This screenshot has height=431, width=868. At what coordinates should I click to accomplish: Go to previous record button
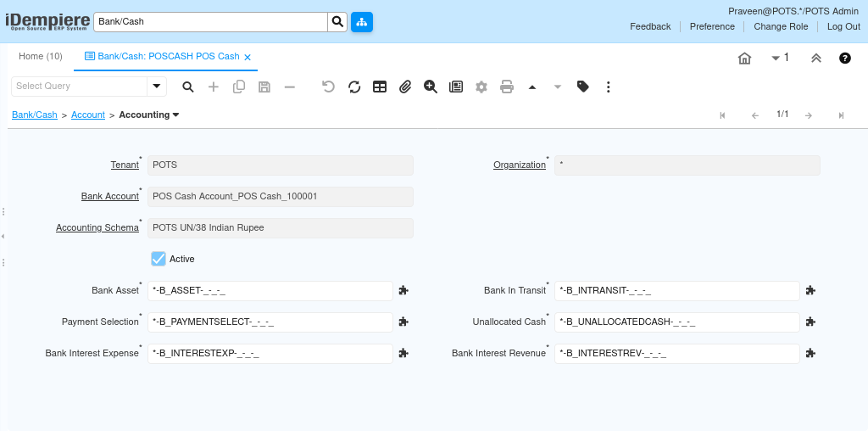[x=755, y=115]
